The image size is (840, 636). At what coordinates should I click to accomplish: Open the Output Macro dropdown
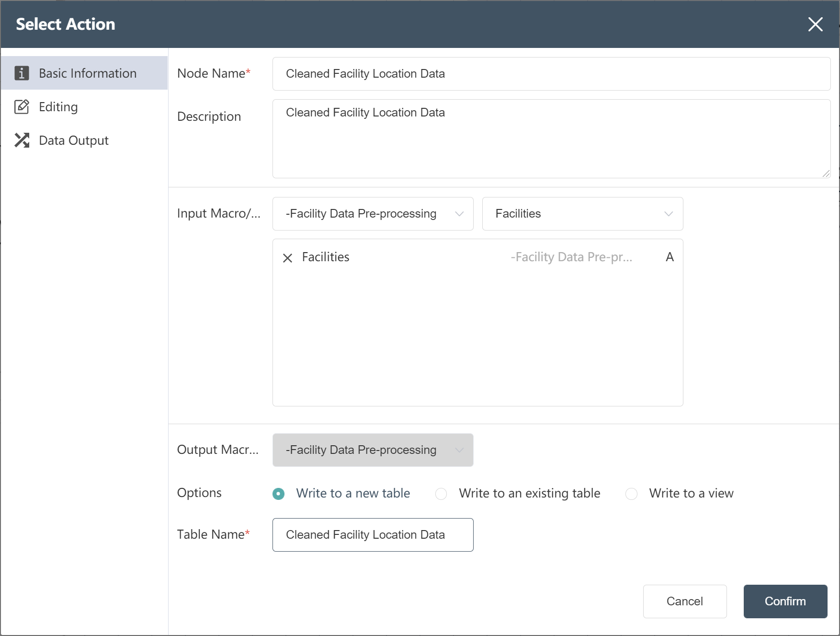point(373,450)
